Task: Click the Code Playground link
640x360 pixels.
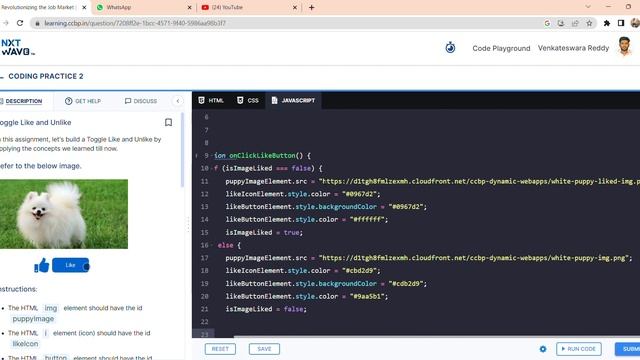Action: click(x=501, y=48)
